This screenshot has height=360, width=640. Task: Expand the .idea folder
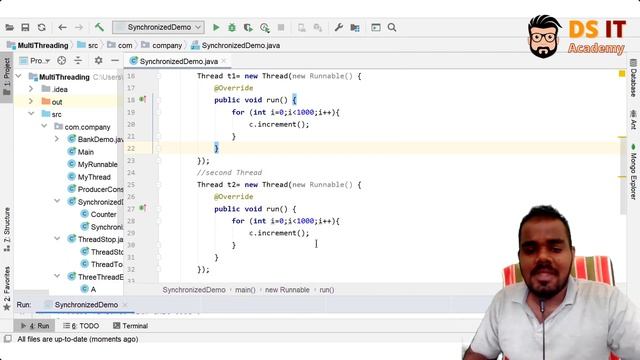31,89
